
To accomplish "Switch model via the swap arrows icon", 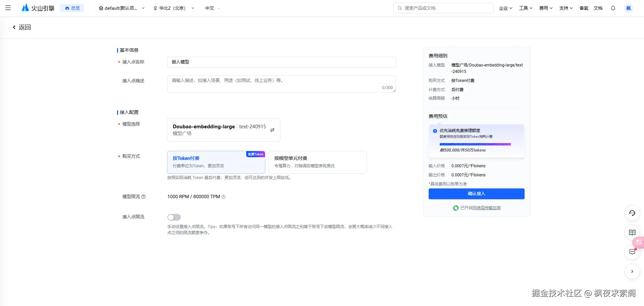I will click(272, 130).
